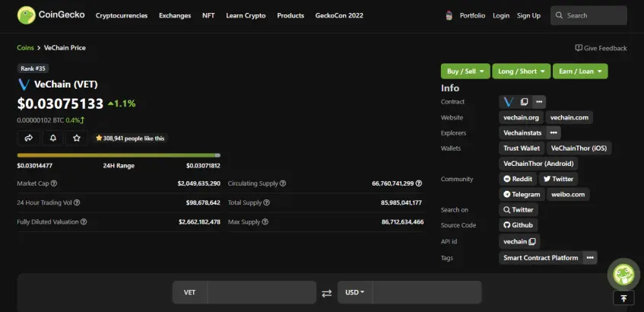644x312 pixels.
Task: Open the Reddit community link
Action: (x=518, y=179)
